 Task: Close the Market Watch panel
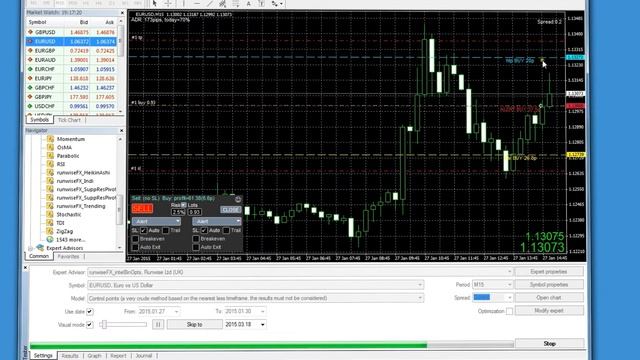point(122,13)
